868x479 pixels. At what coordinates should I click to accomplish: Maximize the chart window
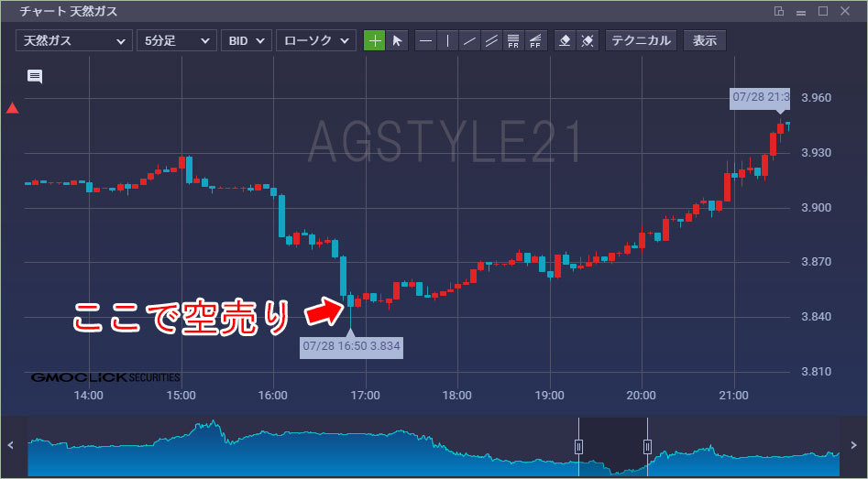[823, 11]
